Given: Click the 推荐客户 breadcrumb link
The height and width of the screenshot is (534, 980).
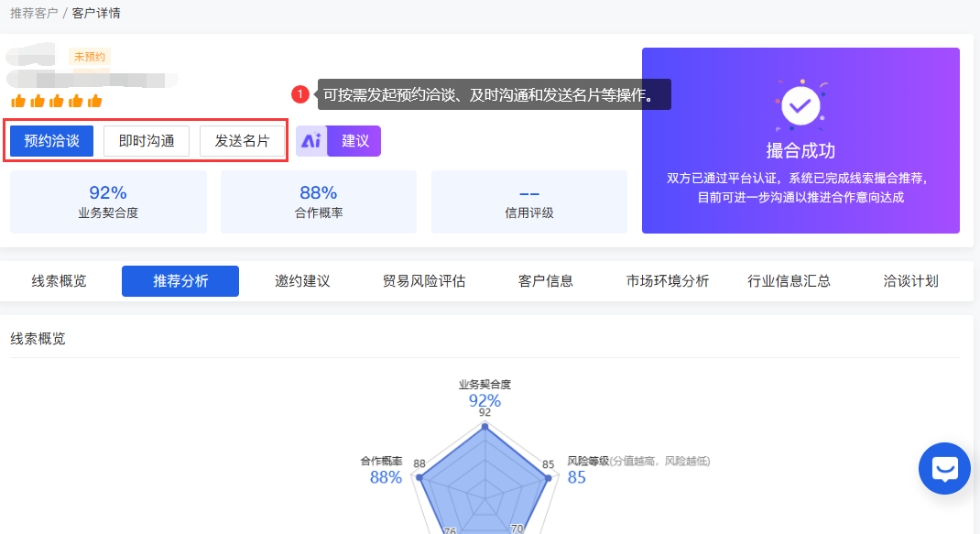Looking at the screenshot, I should click(x=34, y=14).
